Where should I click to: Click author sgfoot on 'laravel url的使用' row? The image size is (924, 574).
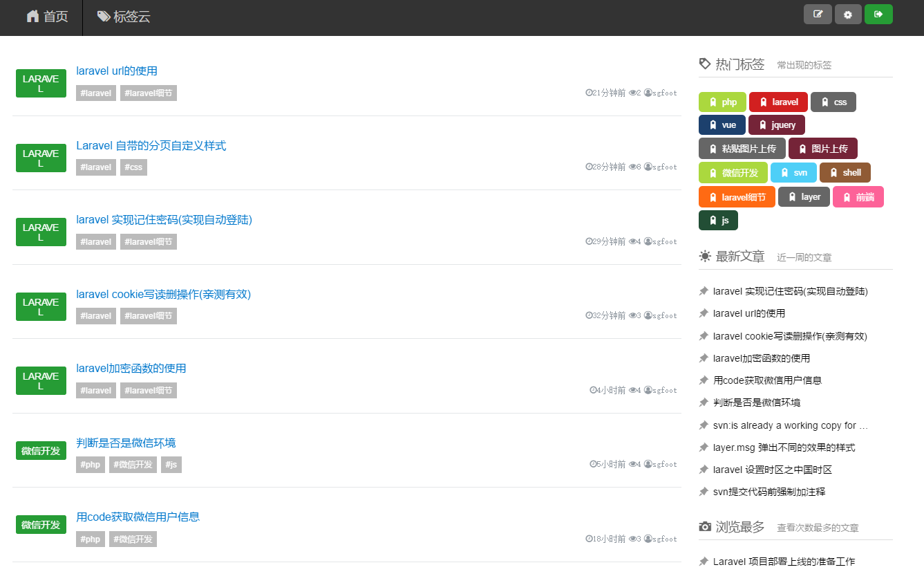click(665, 93)
